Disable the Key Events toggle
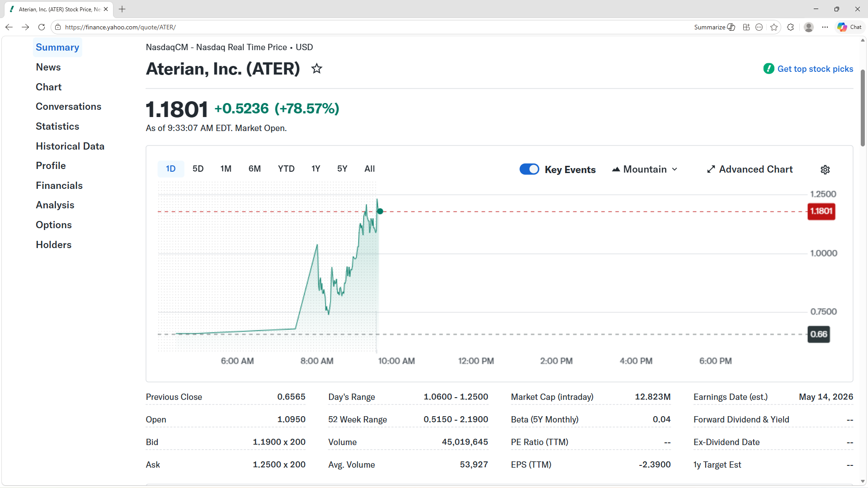The image size is (868, 488). coord(529,169)
